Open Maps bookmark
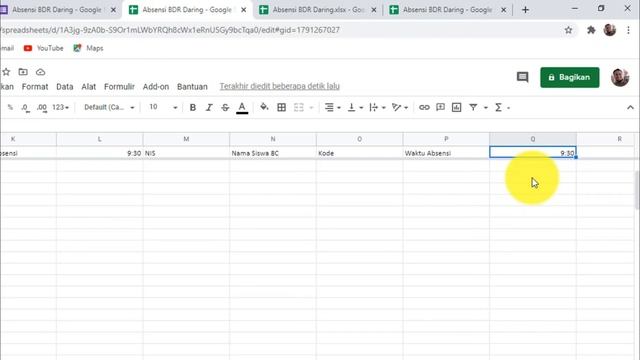 click(88, 48)
